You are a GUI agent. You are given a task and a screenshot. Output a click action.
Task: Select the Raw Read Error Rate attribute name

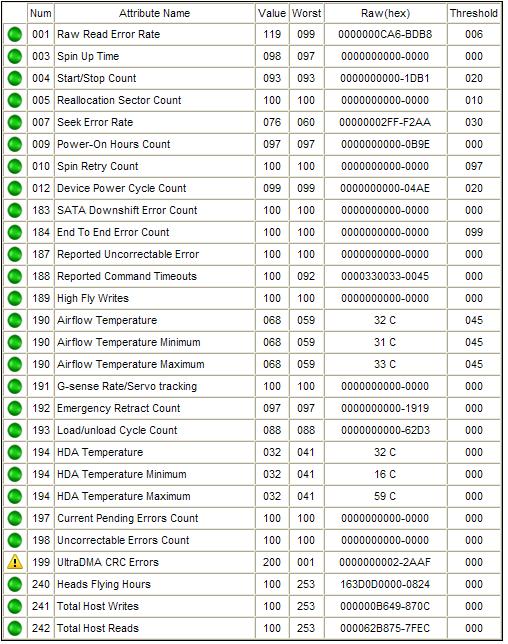(108, 34)
